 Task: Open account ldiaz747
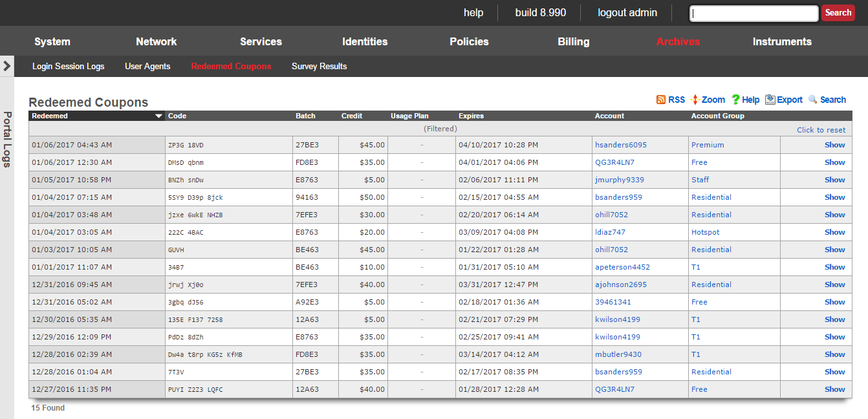(x=610, y=232)
